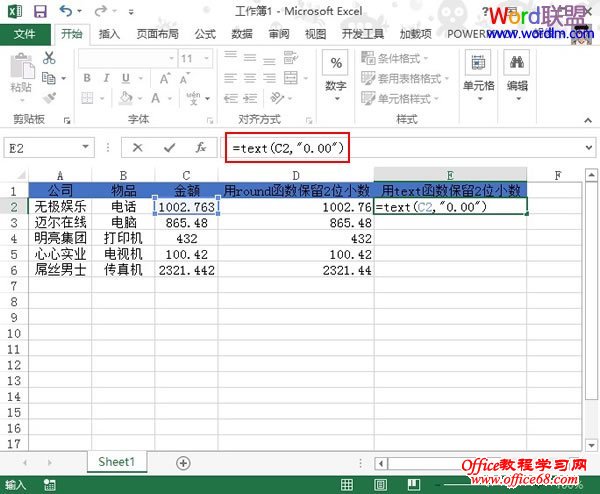Open Format as Table dropdown
Screen dimensions: 600x494
(405, 78)
